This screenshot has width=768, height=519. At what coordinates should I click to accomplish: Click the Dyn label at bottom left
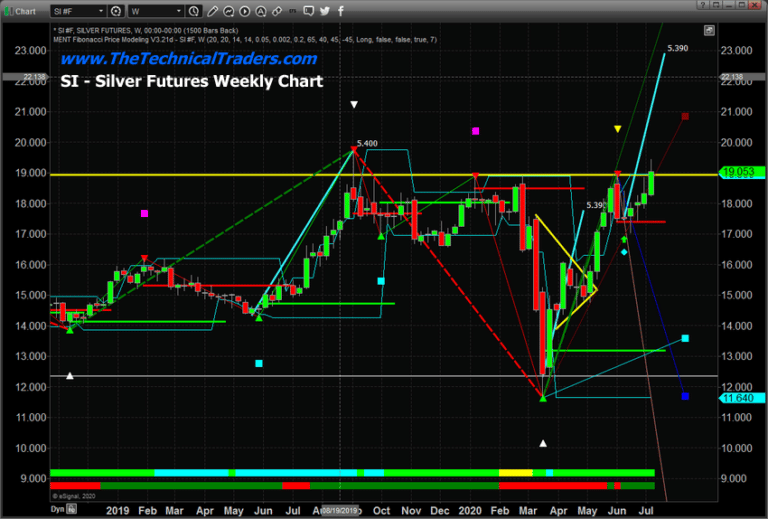[57, 509]
